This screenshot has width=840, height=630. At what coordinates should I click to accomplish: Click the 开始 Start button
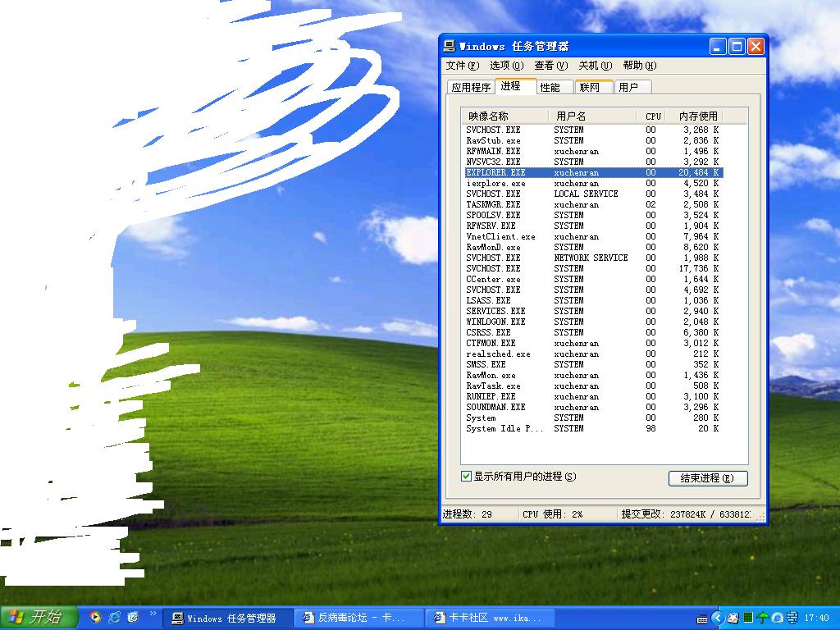(x=38, y=618)
